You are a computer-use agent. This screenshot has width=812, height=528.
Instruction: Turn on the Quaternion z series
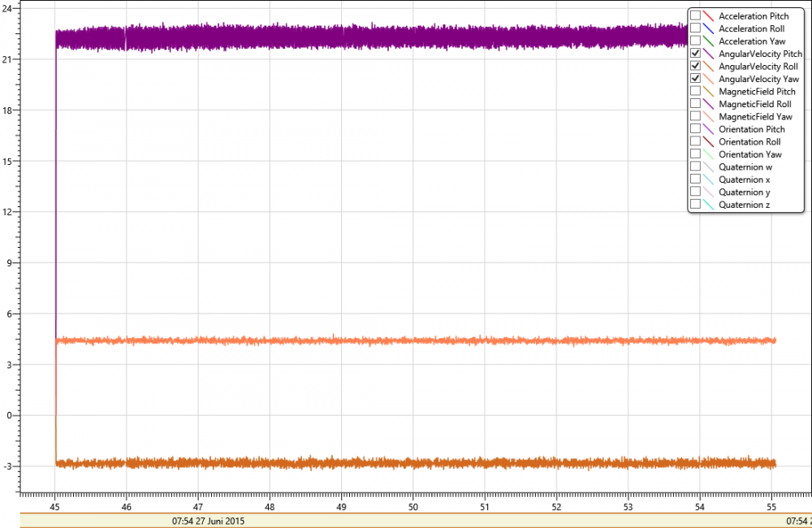pyautogui.click(x=695, y=205)
